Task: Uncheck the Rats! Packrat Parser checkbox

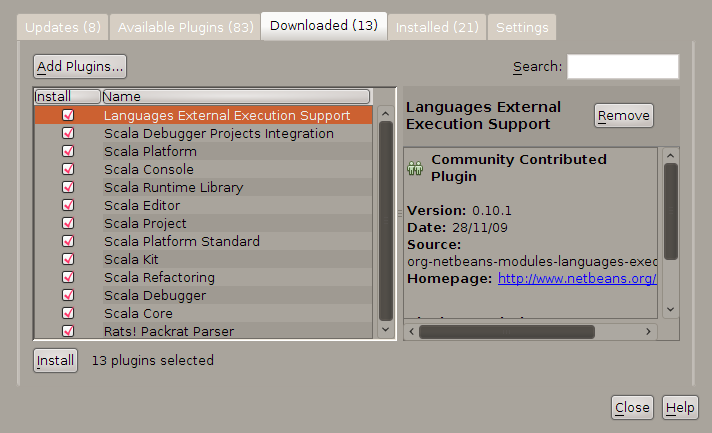Action: tap(68, 331)
